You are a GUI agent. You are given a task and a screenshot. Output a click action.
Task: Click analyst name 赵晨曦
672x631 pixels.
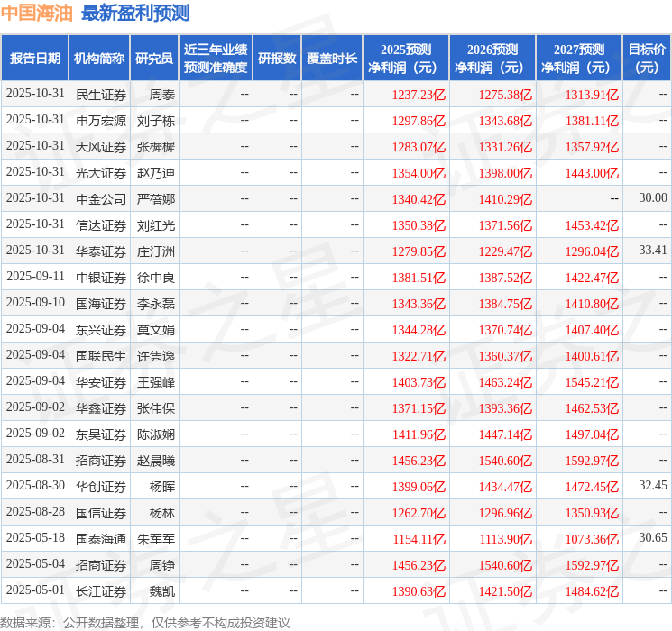point(156,461)
